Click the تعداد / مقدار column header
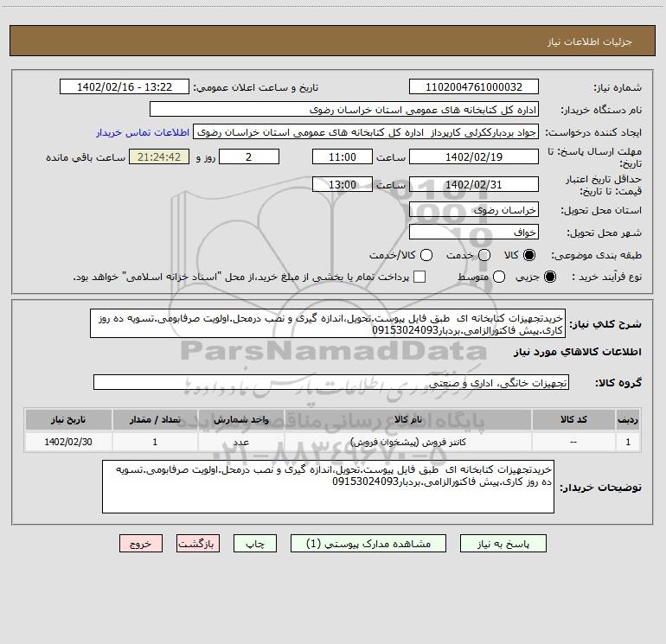 pos(155,419)
